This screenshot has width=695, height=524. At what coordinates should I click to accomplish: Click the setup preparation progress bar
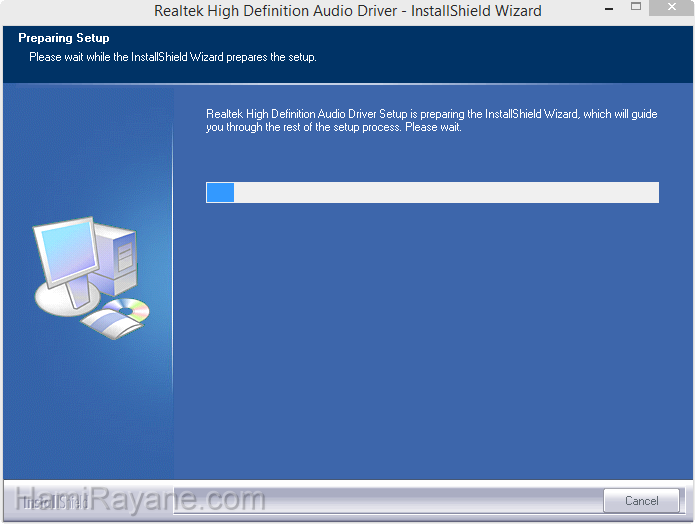pos(432,192)
